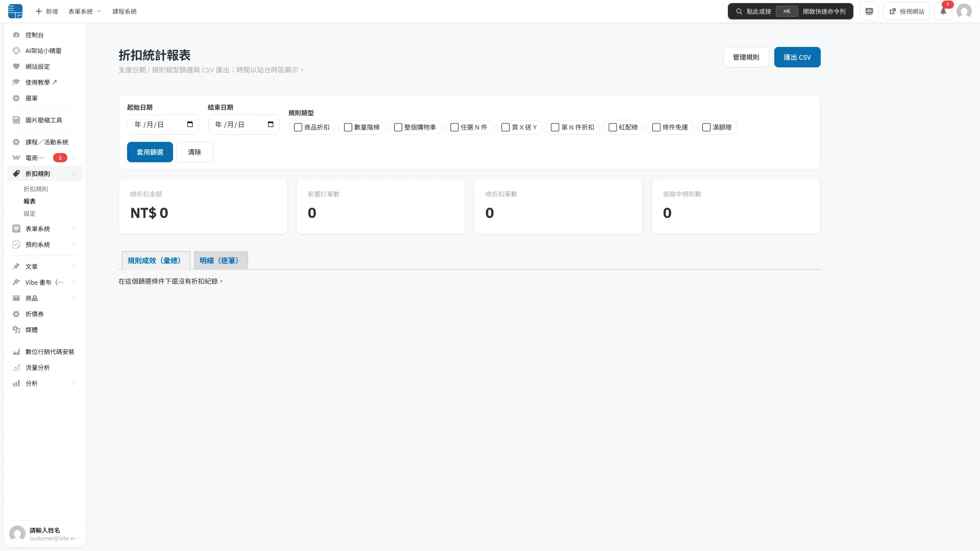This screenshot has height=551, width=980.
Task: Open the 表單系統 dropdown in top bar
Action: 85,11
